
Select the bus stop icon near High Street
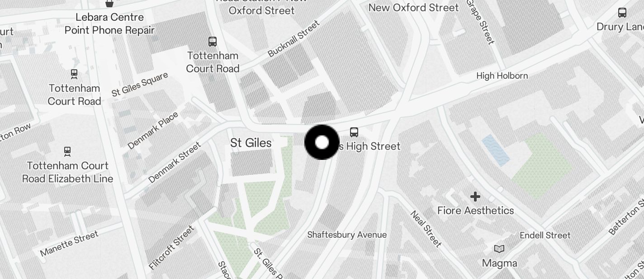click(354, 132)
